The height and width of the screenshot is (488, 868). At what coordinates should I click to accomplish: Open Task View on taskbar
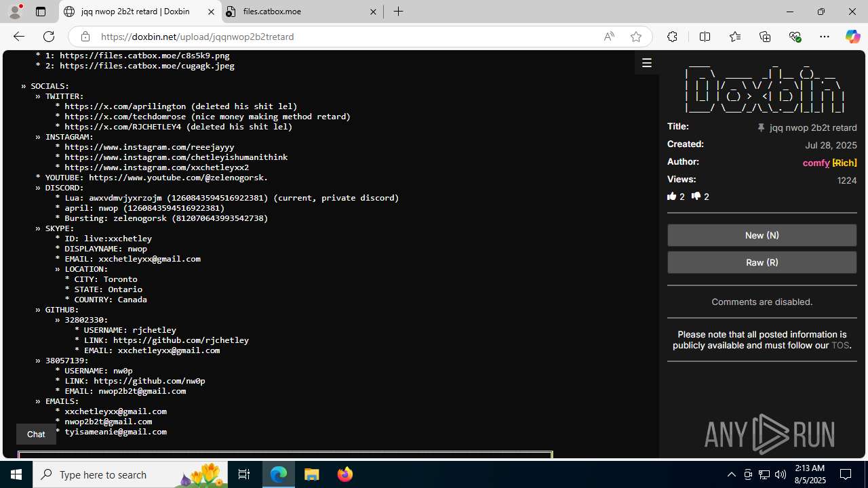tap(244, 474)
